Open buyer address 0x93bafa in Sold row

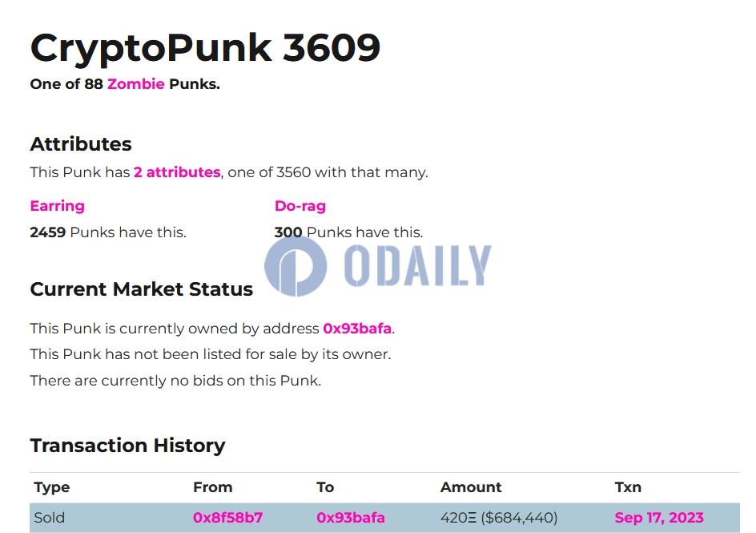(x=351, y=518)
